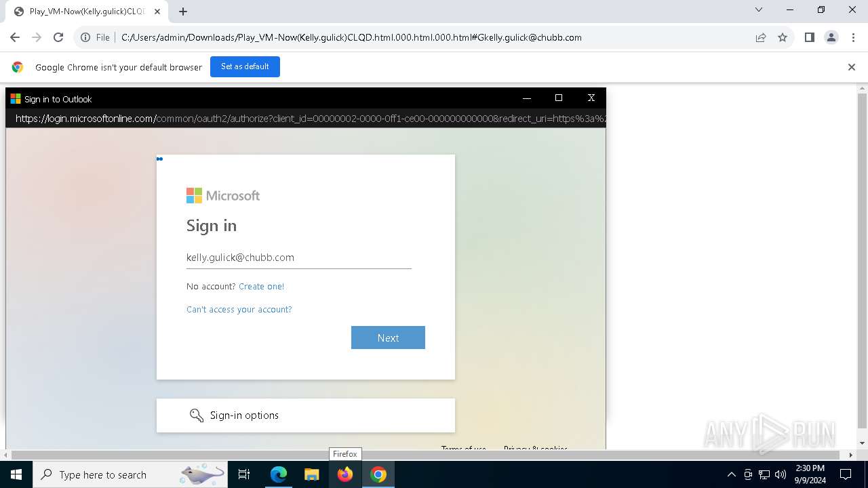Open the Windows Start menu

(x=16, y=474)
